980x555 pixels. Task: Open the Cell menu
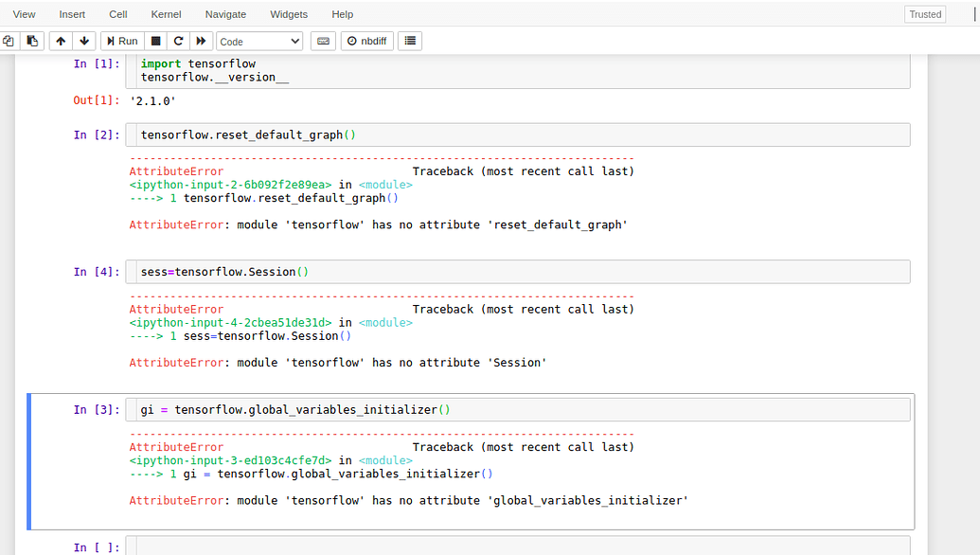click(117, 13)
